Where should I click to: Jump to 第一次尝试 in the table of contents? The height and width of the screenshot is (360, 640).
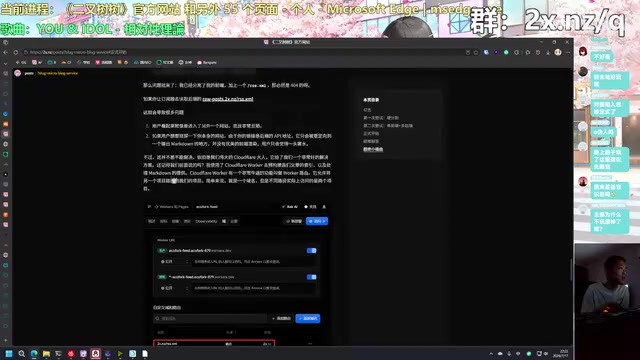(x=381, y=118)
